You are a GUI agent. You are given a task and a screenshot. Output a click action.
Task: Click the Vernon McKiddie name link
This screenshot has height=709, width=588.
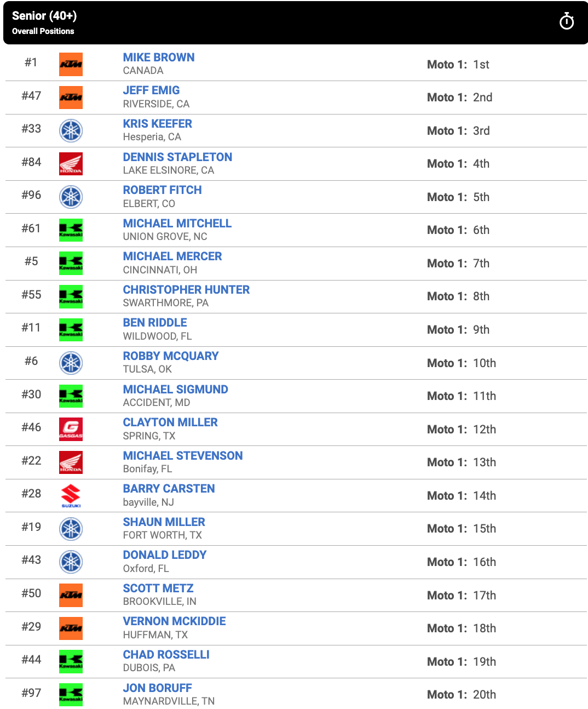point(174,621)
